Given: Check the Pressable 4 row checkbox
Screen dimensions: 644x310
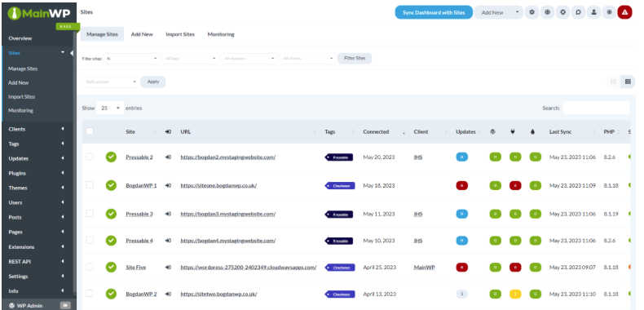Looking at the screenshot, I should pyautogui.click(x=90, y=240).
